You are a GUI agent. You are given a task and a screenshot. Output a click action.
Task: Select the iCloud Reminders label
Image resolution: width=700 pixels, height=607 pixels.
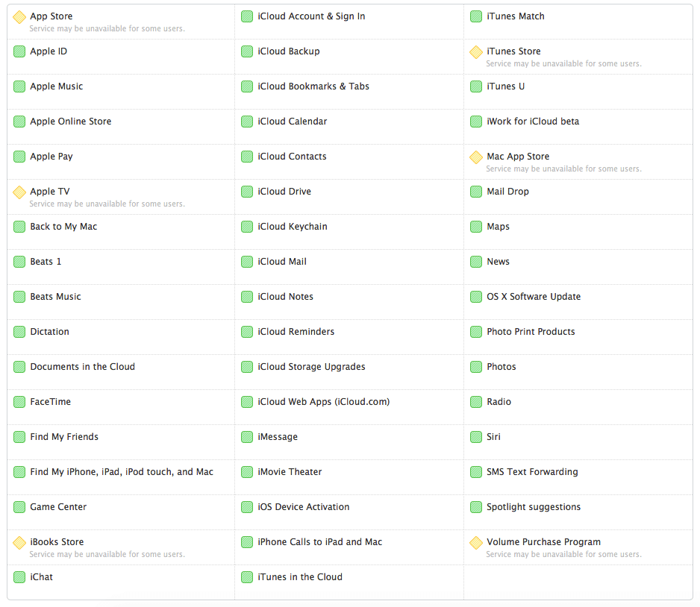tap(296, 332)
